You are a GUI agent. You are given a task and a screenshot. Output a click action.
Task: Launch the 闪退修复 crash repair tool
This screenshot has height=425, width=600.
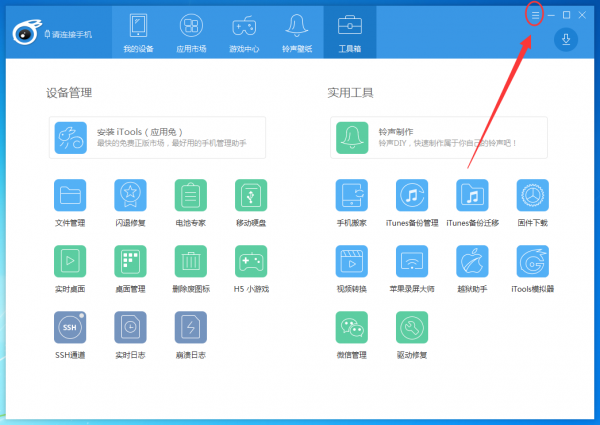[x=130, y=195]
